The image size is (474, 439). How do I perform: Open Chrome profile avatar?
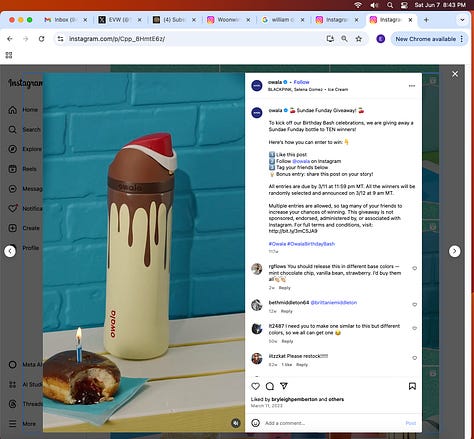coord(380,39)
